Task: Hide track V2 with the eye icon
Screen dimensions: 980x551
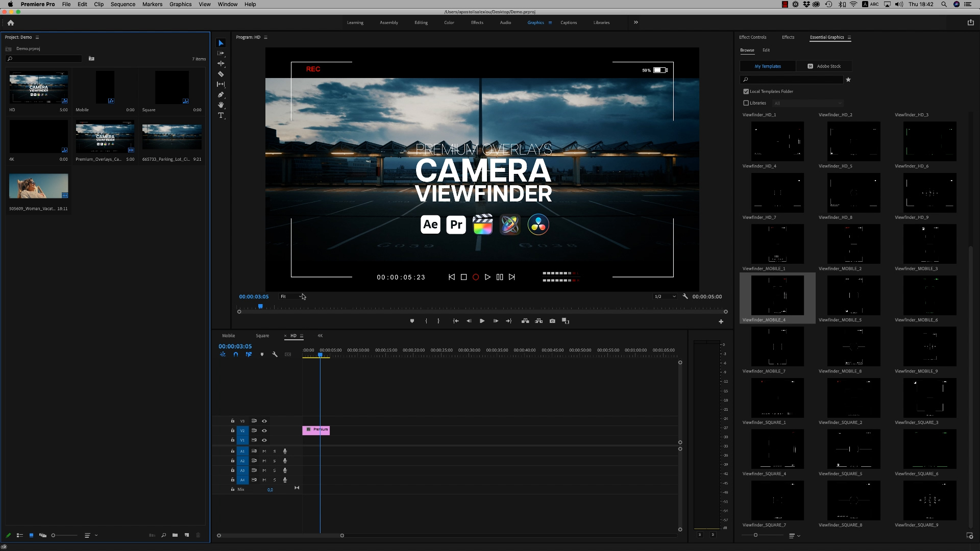Action: (264, 431)
